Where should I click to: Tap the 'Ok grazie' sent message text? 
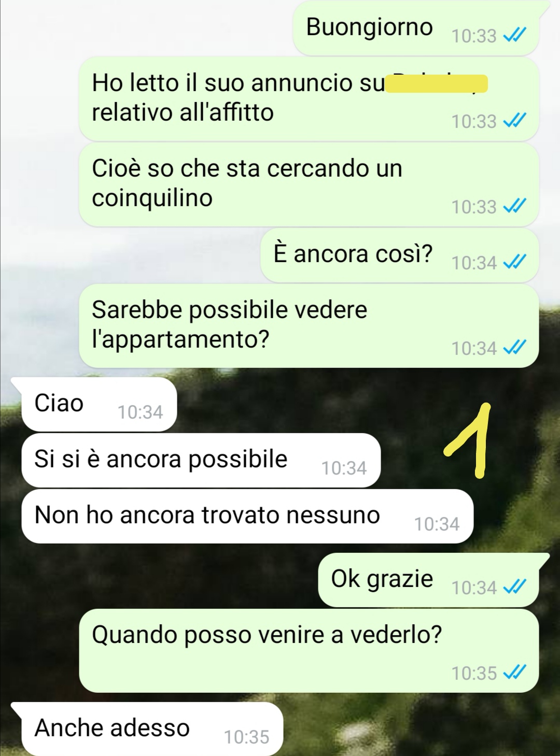pos(382,579)
